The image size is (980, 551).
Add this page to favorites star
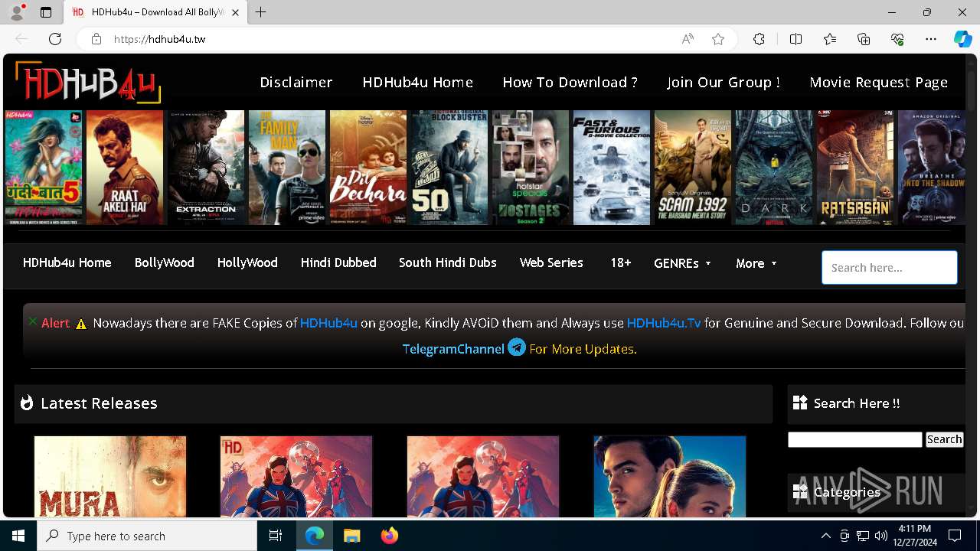pyautogui.click(x=718, y=39)
